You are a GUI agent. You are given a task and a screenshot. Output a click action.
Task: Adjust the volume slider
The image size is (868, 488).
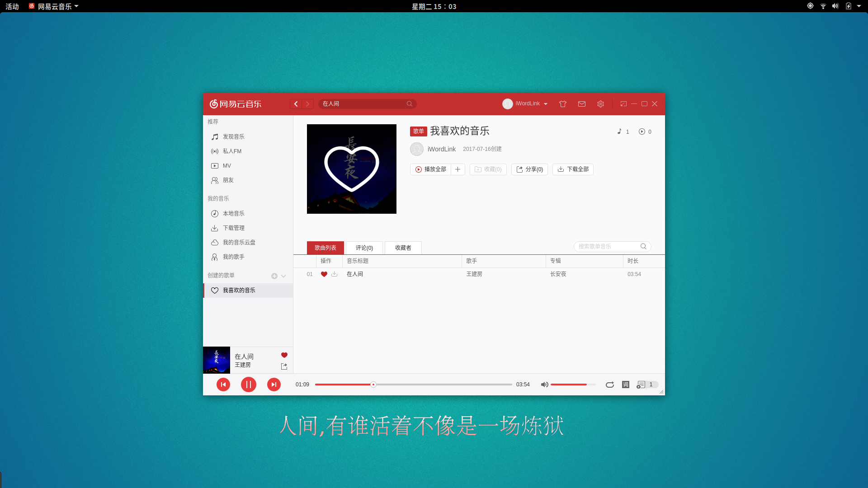(573, 385)
